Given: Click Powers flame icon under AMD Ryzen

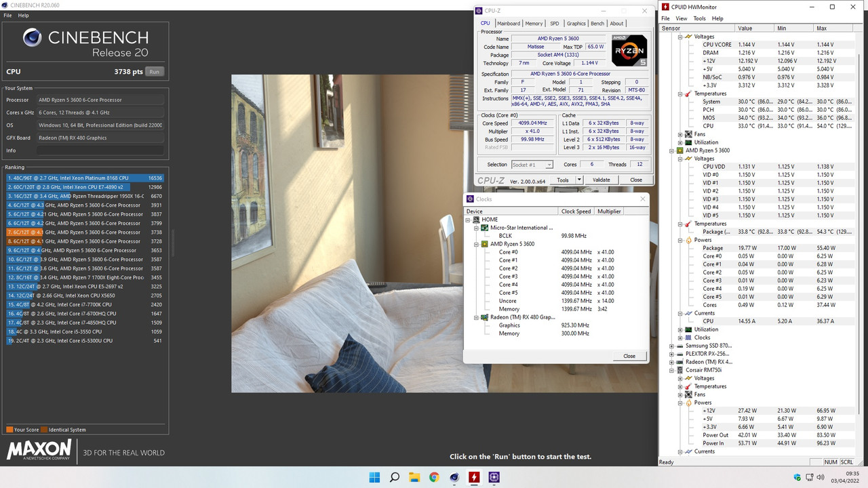Looking at the screenshot, I should click(688, 240).
